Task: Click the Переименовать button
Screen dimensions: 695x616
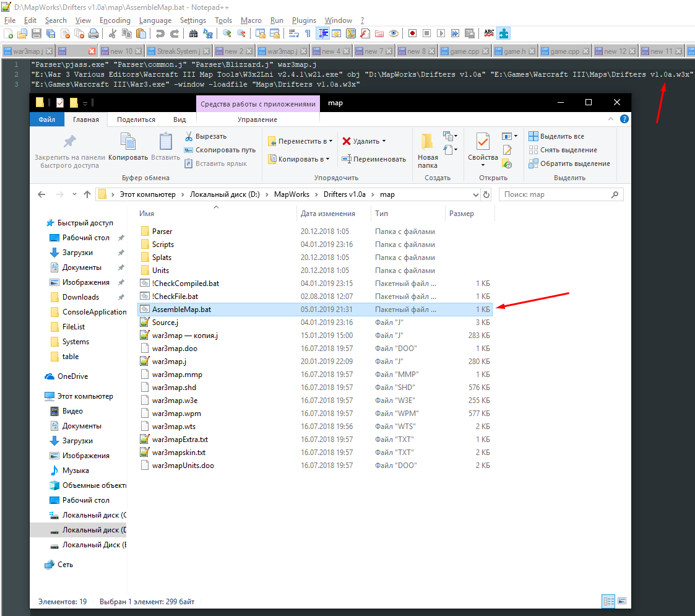Action: tap(374, 158)
